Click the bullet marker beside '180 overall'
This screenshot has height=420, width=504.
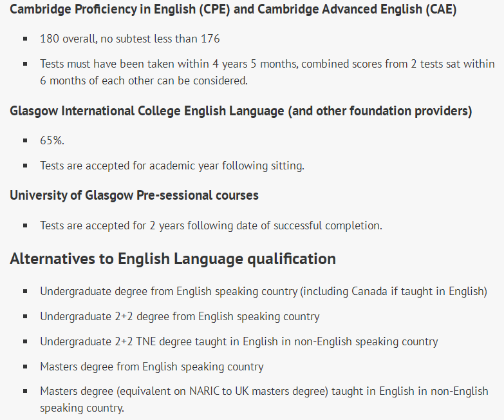coord(25,39)
